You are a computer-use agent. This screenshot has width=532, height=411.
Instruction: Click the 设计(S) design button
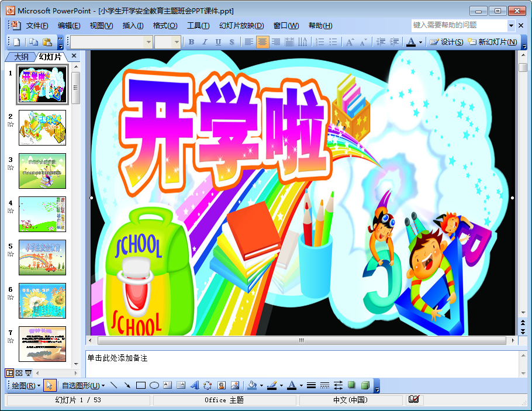point(446,42)
